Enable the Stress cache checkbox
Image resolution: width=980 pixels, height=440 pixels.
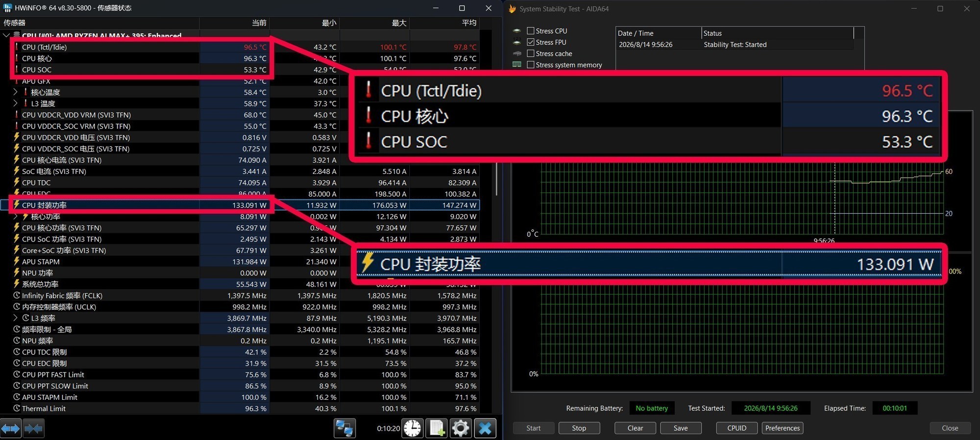tap(531, 53)
